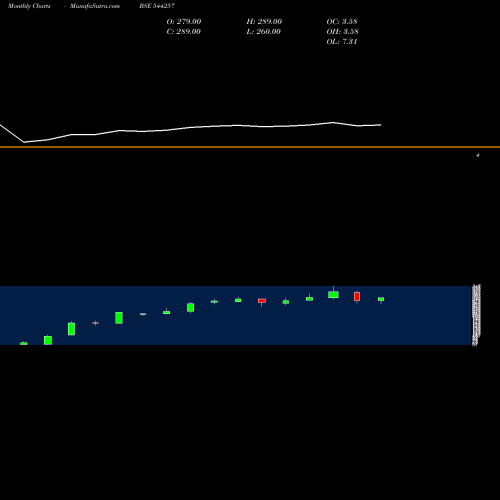This screenshot has height=500, width=500.
Task: Click the large red candlestick near the chart's right end
Action: tap(357, 297)
